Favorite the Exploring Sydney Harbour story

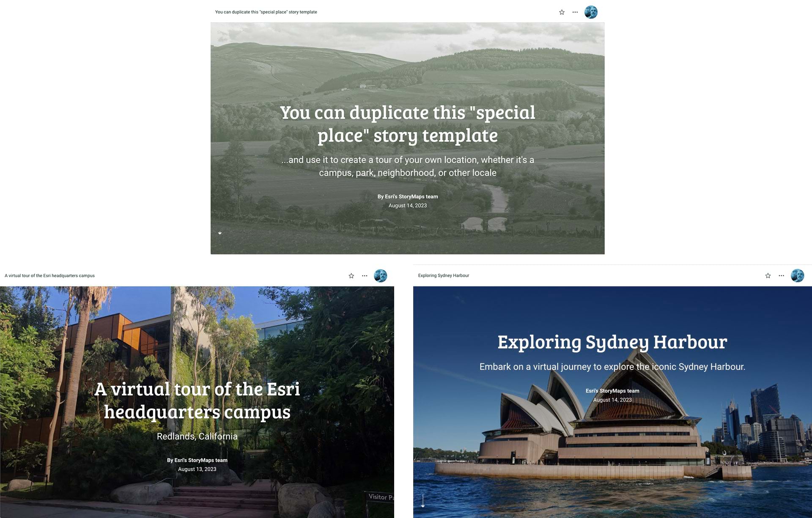(768, 276)
